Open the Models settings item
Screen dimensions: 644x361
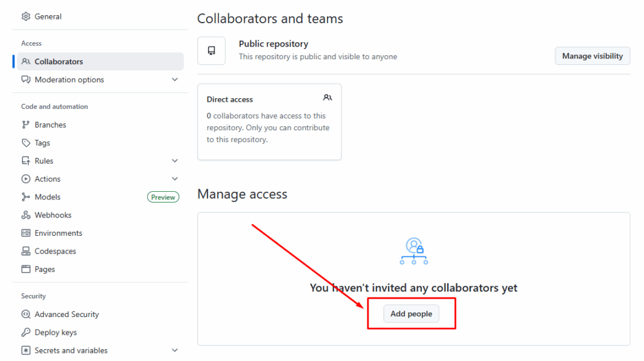48,197
